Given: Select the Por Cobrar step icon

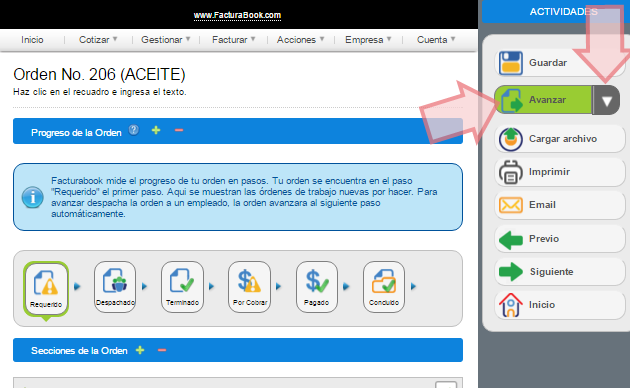Looking at the screenshot, I should 250,287.
